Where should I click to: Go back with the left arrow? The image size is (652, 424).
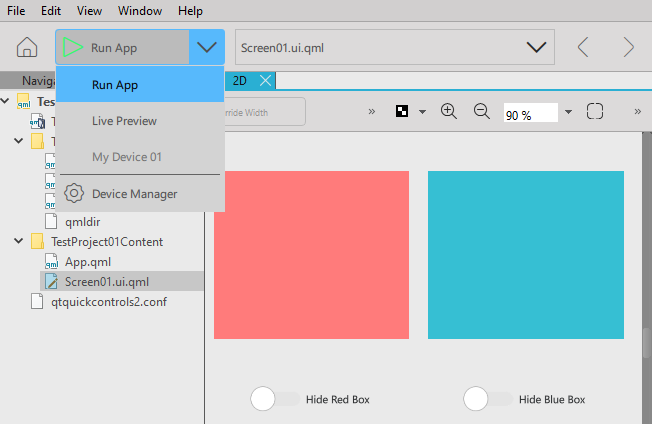click(x=583, y=47)
